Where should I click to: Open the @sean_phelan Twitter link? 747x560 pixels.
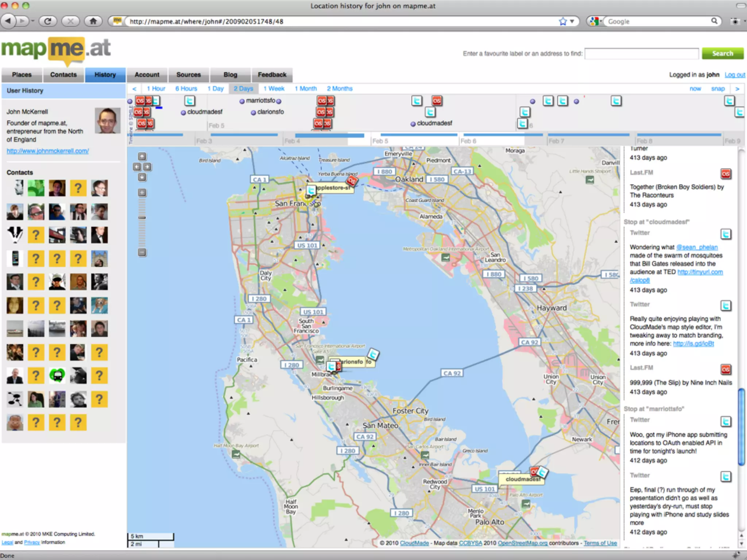(697, 247)
